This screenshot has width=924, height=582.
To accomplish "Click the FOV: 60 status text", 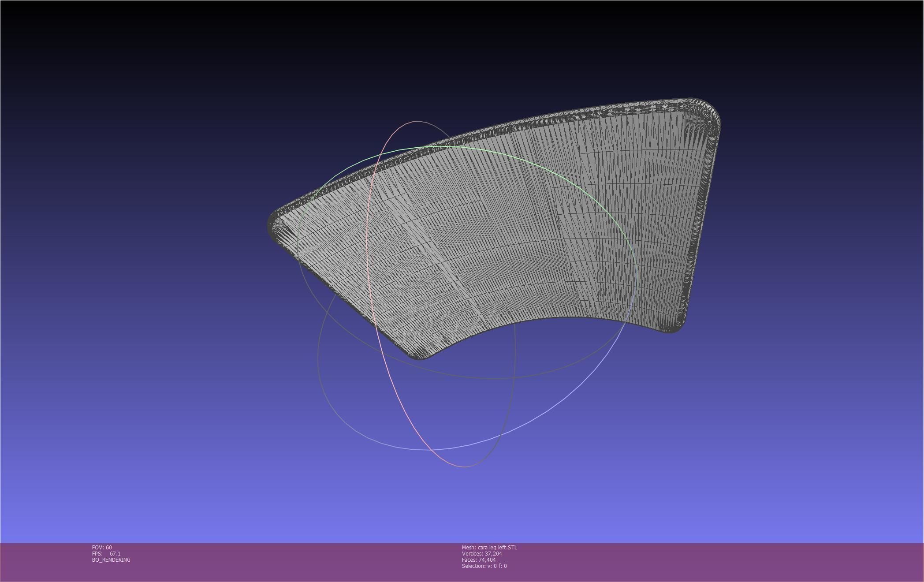I will [x=102, y=547].
